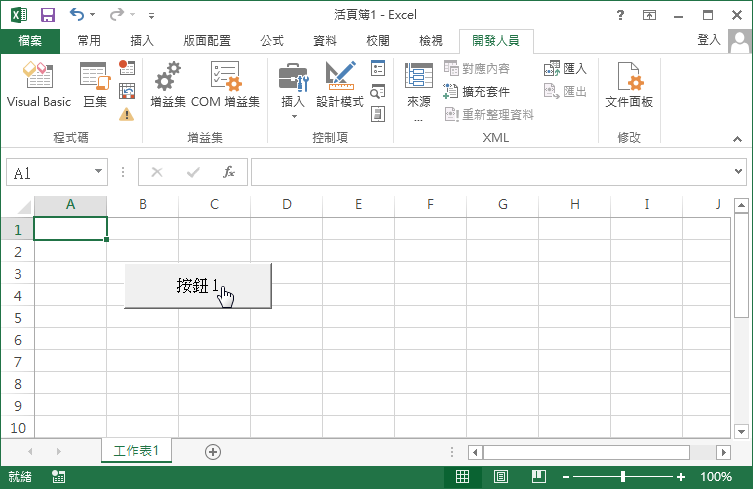The width and height of the screenshot is (753, 489).
Task: Select row 5 header
Action: click(18, 318)
